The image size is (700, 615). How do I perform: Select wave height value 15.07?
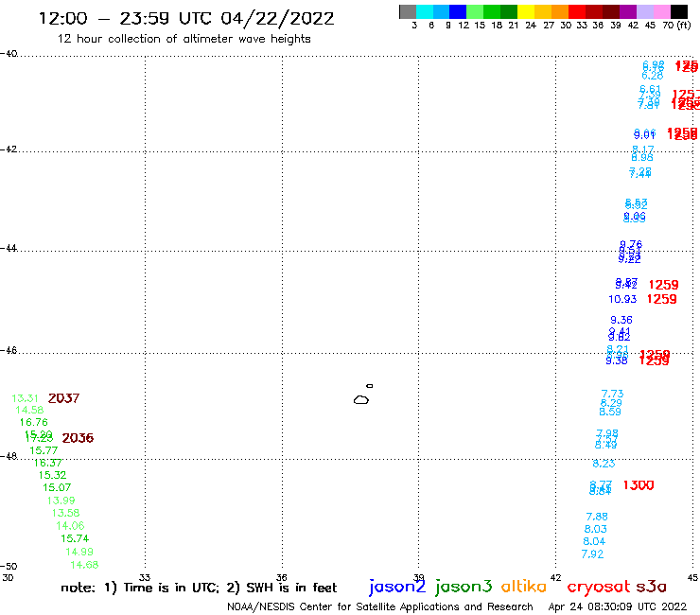coord(57,487)
